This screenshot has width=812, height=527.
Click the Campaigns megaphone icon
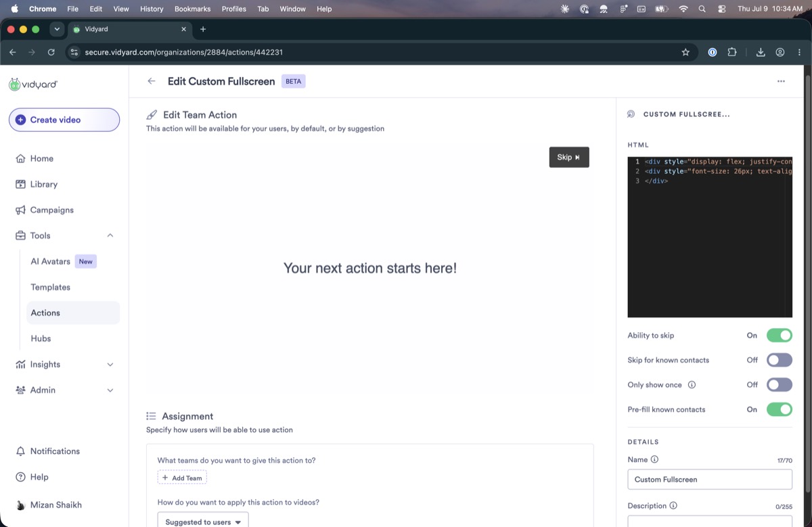click(x=20, y=210)
